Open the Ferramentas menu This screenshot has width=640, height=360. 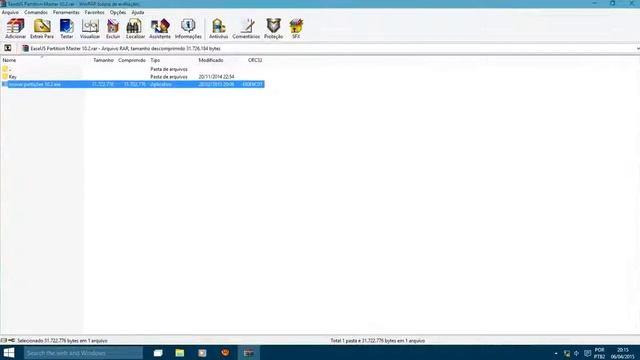tap(66, 12)
